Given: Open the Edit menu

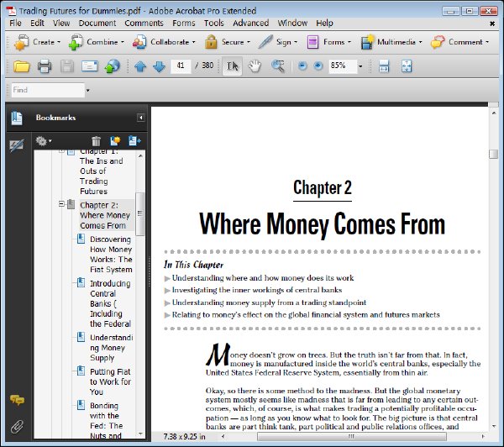Looking at the screenshot, I should tap(37, 24).
